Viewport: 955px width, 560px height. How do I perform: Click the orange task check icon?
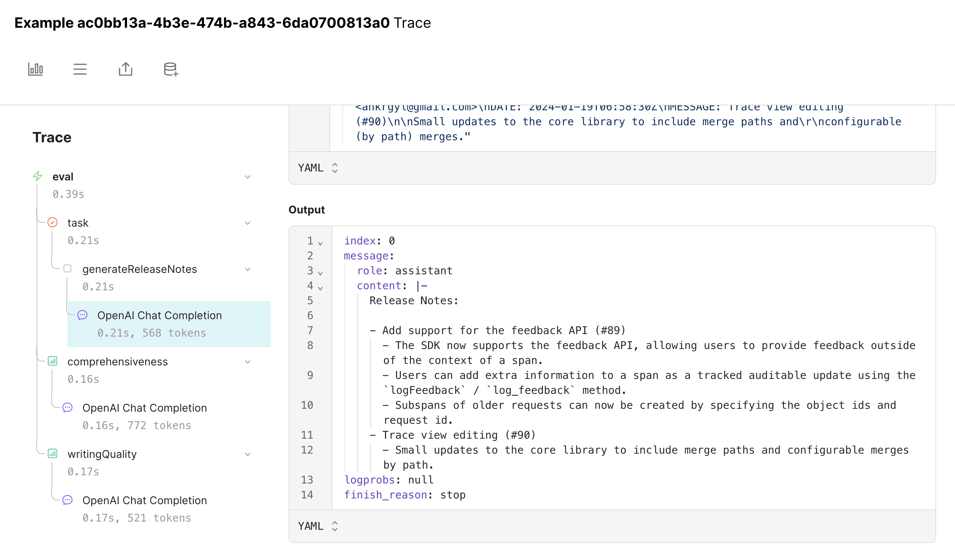point(53,222)
